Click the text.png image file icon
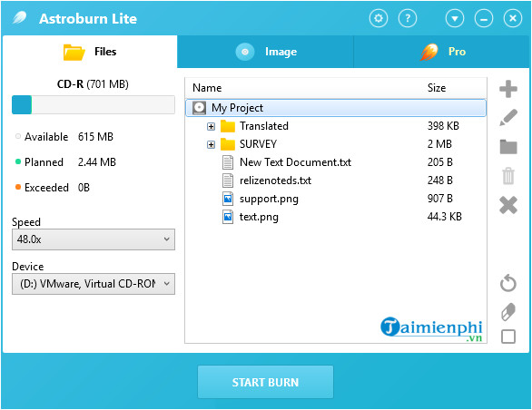The width and height of the screenshot is (532, 410). pos(228,217)
